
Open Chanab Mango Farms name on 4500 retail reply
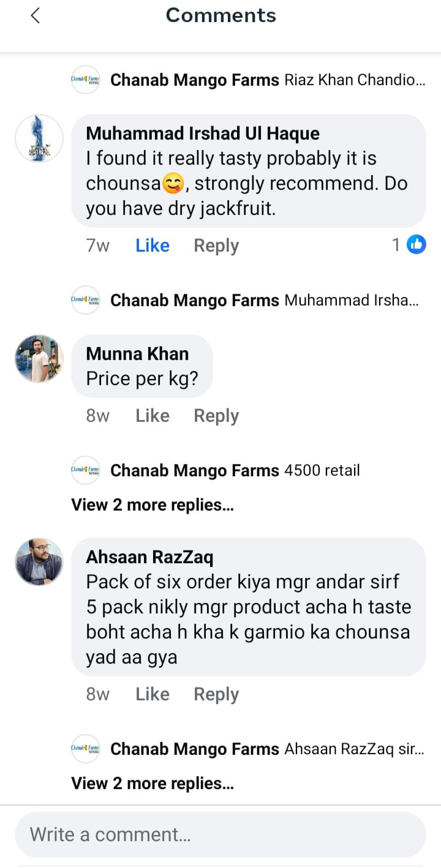[194, 470]
